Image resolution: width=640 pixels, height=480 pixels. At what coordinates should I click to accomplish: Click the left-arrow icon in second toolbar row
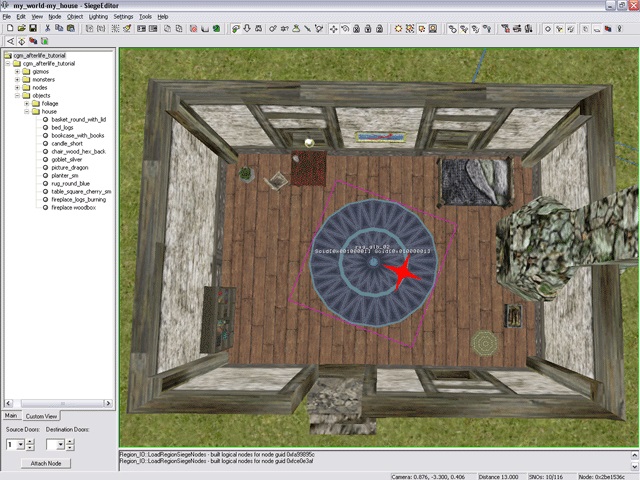[9, 41]
